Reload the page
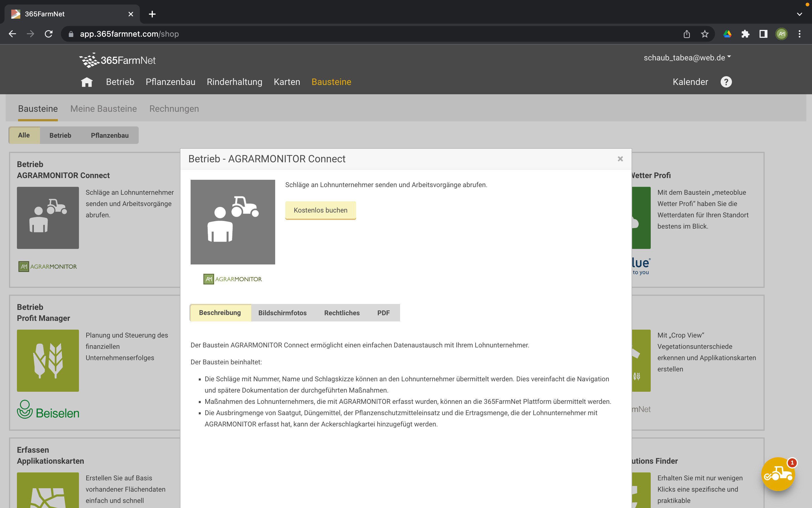812x508 pixels. point(49,34)
